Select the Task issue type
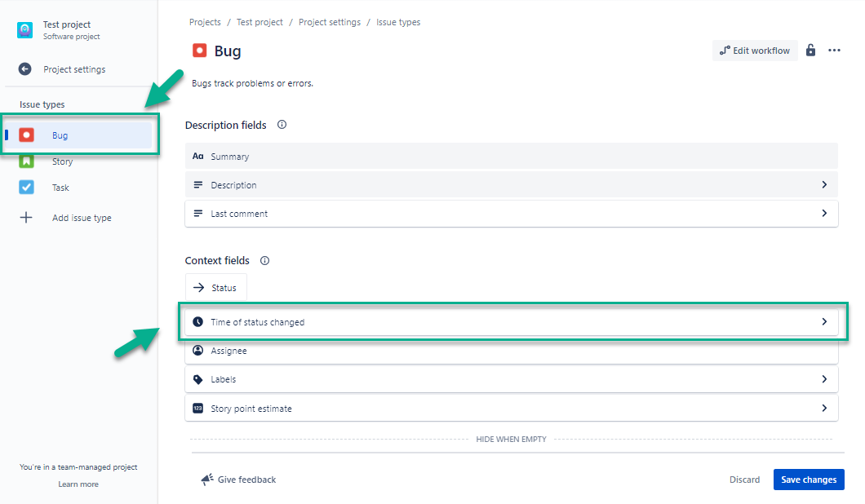 [60, 188]
